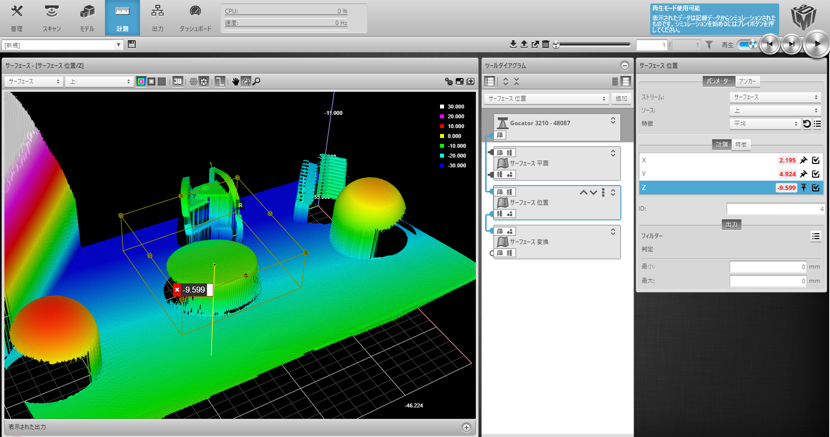Screen dimensions: 830x437
Task: Open the サーフェース 位置 tool type dropdown
Action: click(546, 99)
